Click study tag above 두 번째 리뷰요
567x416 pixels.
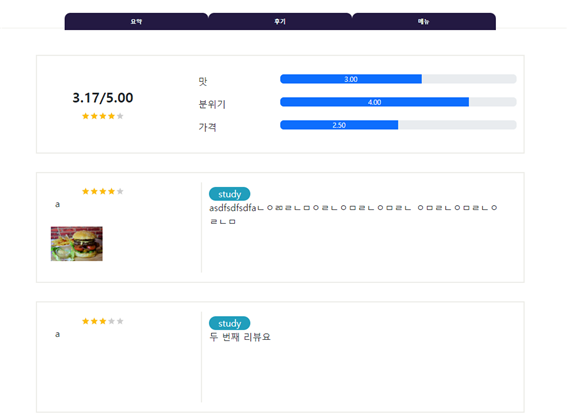[229, 323]
